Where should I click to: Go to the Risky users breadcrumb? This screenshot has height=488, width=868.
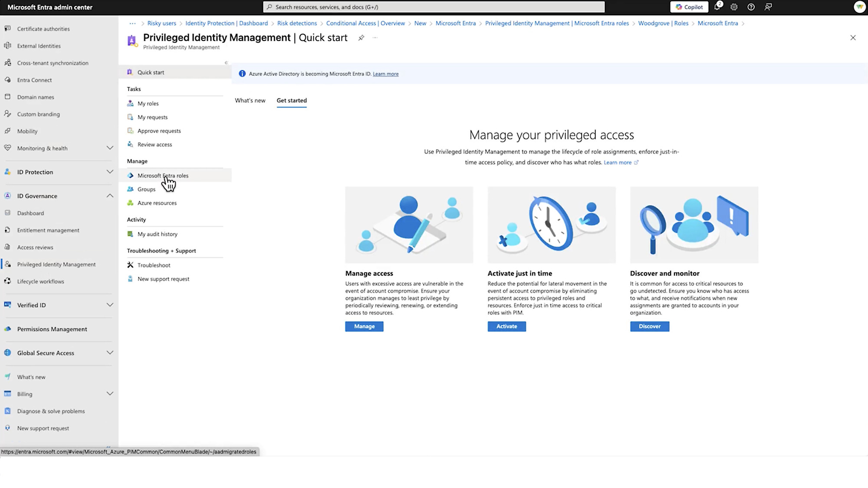click(161, 23)
